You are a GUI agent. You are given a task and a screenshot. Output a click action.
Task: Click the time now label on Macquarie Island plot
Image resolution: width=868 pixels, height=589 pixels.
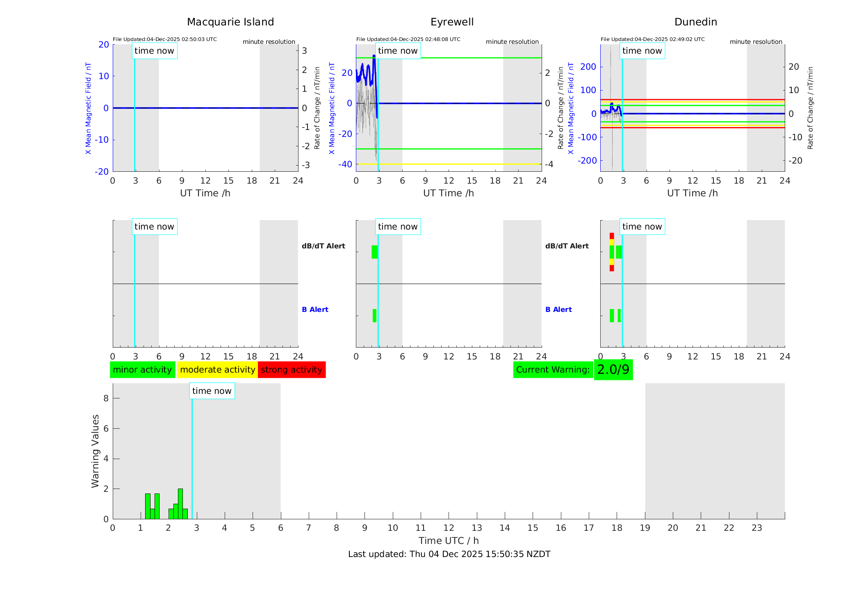tap(154, 51)
